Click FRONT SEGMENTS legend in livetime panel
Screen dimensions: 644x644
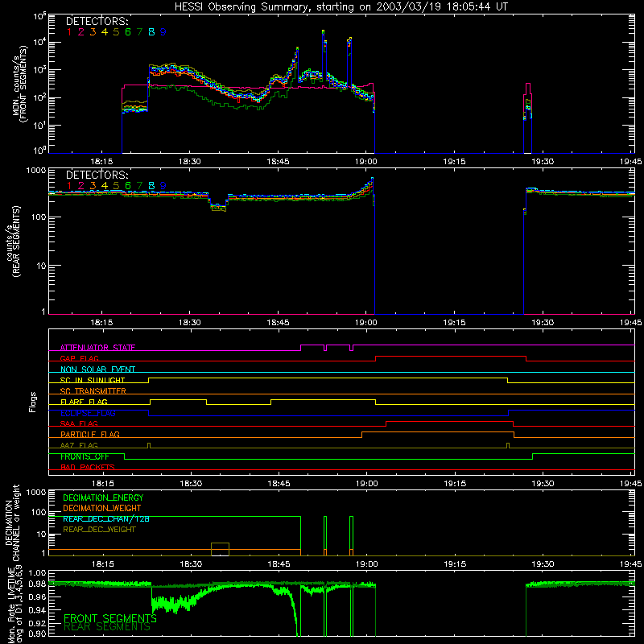click(x=110, y=618)
